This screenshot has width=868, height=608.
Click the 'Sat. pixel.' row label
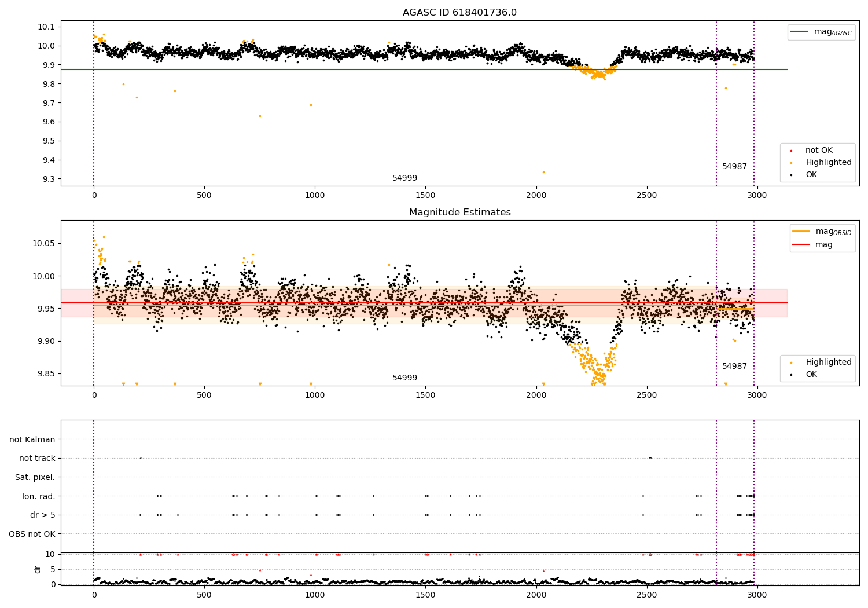[35, 477]
